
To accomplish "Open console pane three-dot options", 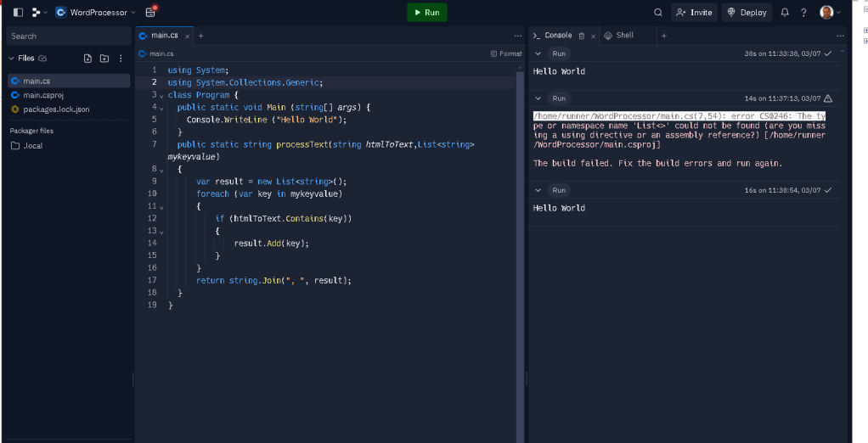I will [840, 36].
